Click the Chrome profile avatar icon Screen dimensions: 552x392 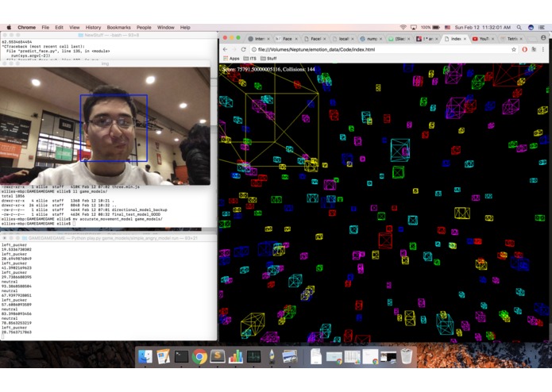[x=543, y=37]
